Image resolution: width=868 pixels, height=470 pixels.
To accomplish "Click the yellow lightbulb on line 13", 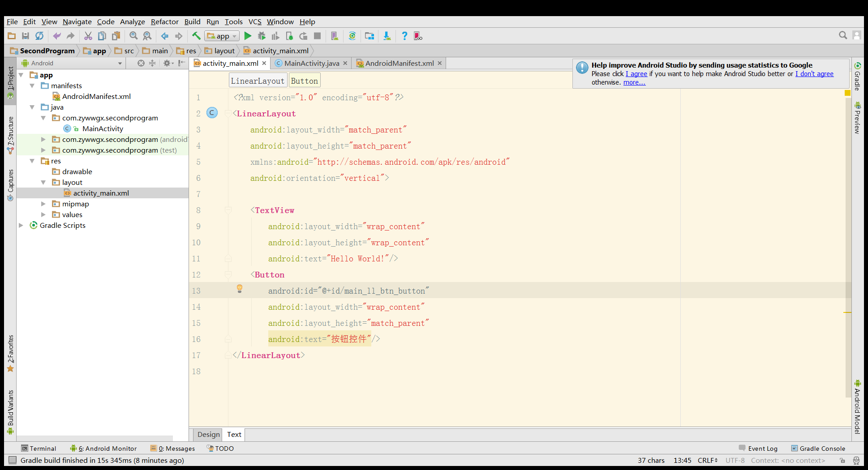I will pyautogui.click(x=240, y=289).
